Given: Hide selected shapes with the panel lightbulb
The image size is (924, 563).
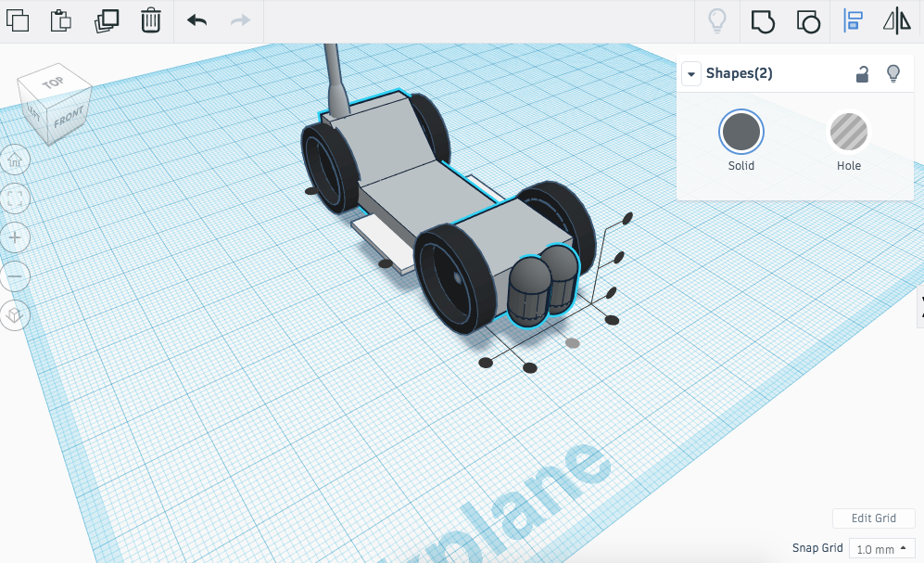Looking at the screenshot, I should pyautogui.click(x=893, y=73).
